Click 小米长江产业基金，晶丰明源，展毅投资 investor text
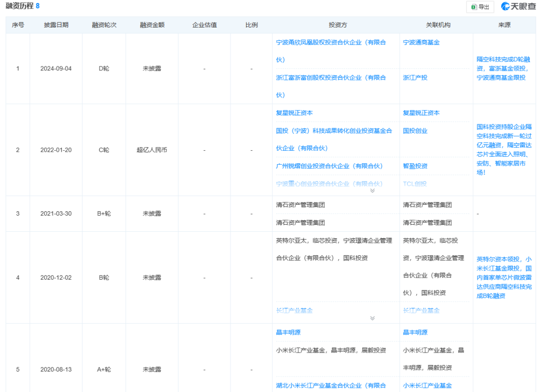This screenshot has width=540, height=392. (x=331, y=350)
